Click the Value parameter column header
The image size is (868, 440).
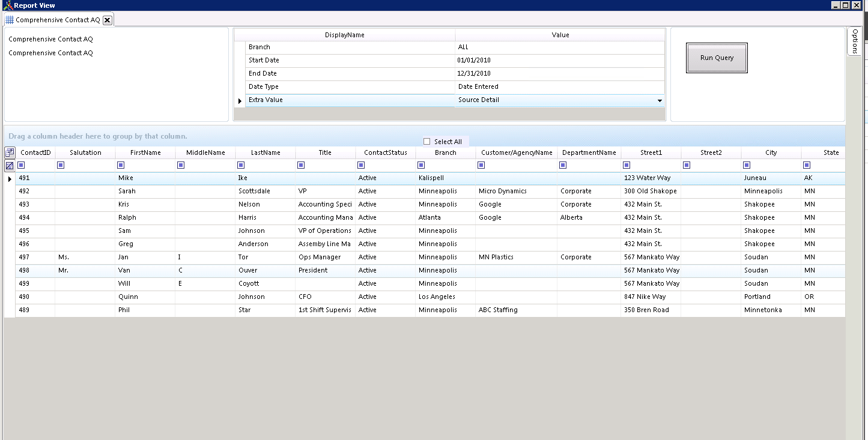coord(560,35)
